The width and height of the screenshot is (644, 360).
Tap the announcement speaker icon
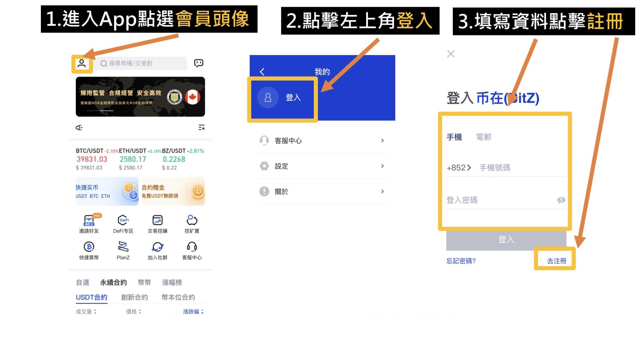click(x=79, y=128)
